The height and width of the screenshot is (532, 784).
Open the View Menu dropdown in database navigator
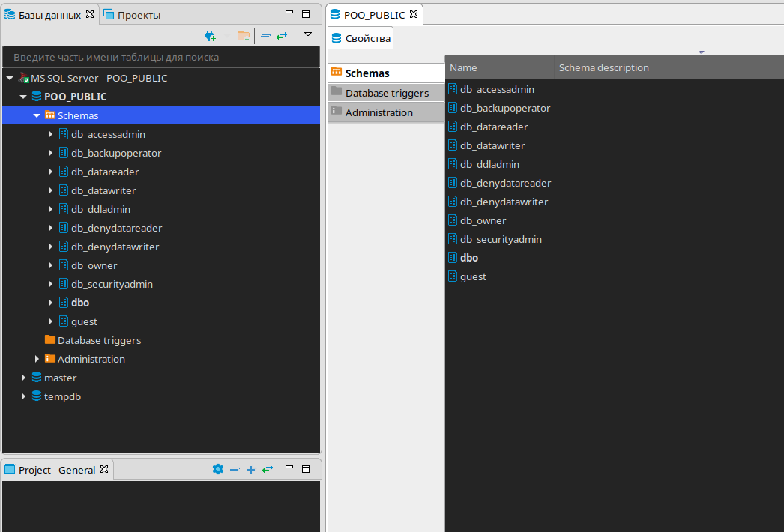pyautogui.click(x=308, y=34)
